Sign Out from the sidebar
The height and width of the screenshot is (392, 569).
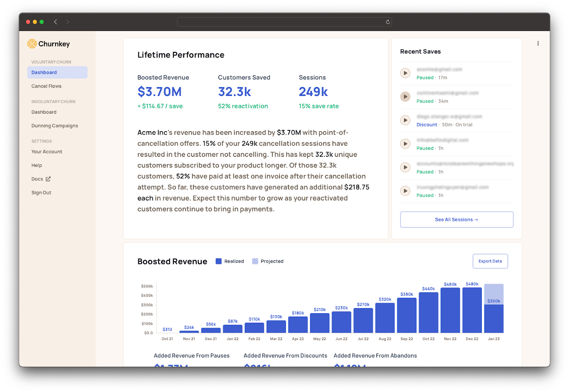(x=41, y=193)
